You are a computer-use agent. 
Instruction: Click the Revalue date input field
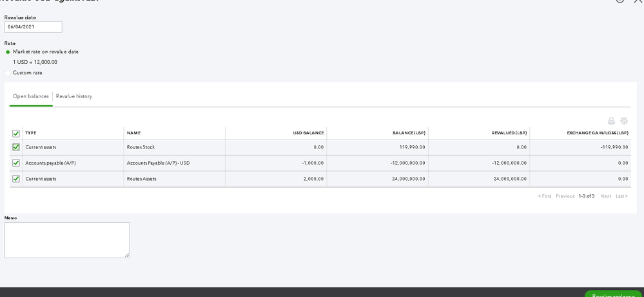pos(33,26)
